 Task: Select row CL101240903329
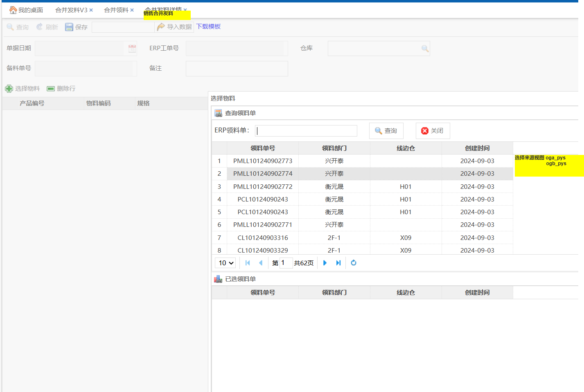(363, 249)
